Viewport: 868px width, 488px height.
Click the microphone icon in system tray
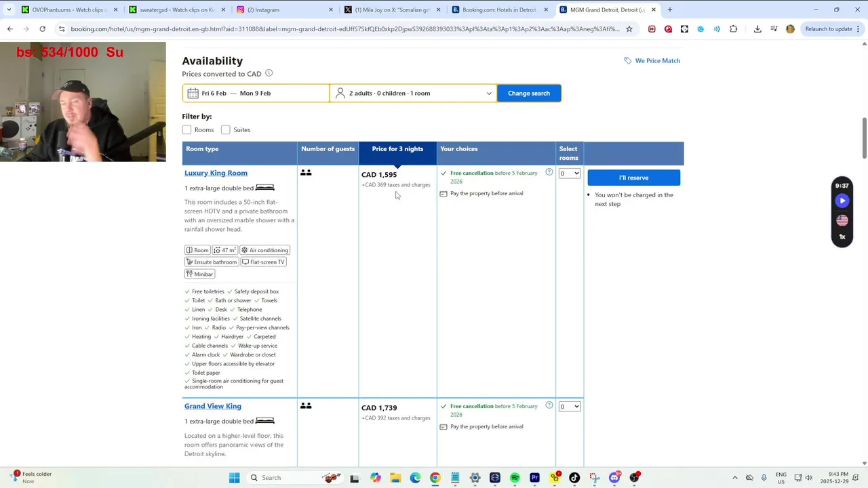(764, 478)
